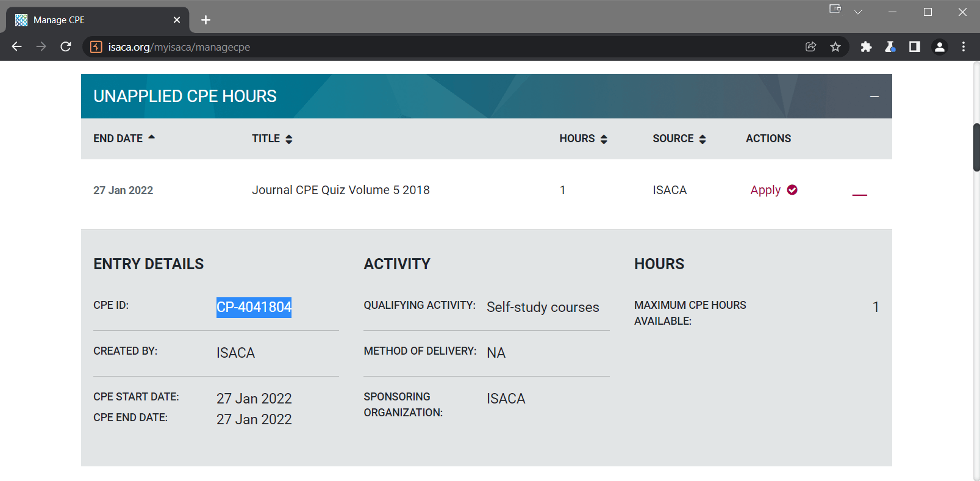Sort by the TITLE column
The height and width of the screenshot is (481, 980).
click(273, 139)
